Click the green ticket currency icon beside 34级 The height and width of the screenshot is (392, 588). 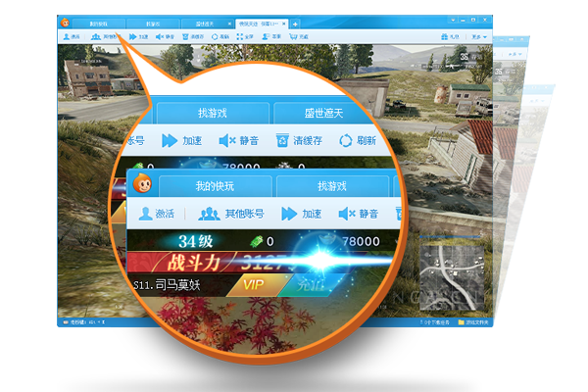(x=257, y=241)
